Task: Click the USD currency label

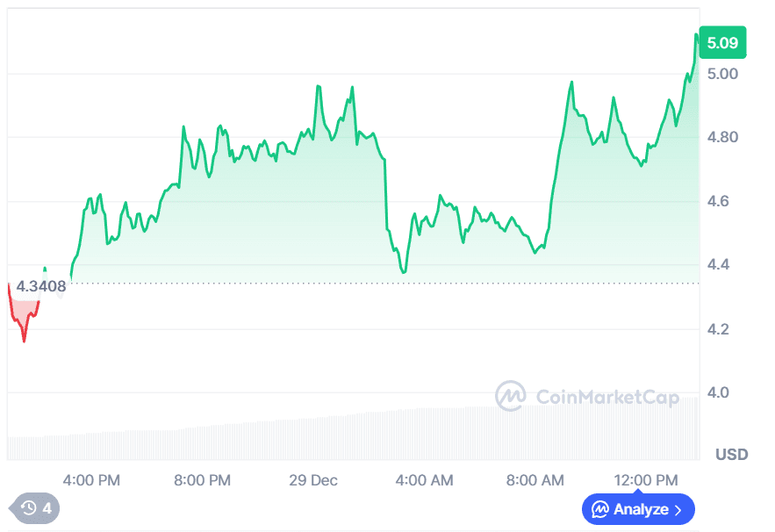Action: click(x=731, y=455)
